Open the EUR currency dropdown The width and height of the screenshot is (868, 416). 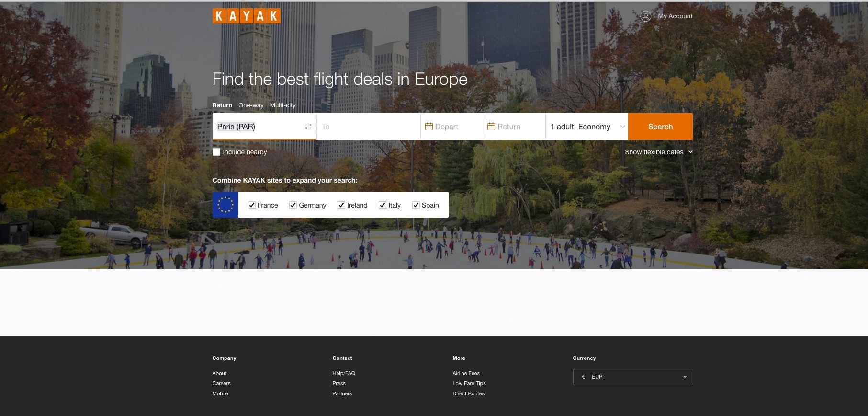[x=633, y=377]
